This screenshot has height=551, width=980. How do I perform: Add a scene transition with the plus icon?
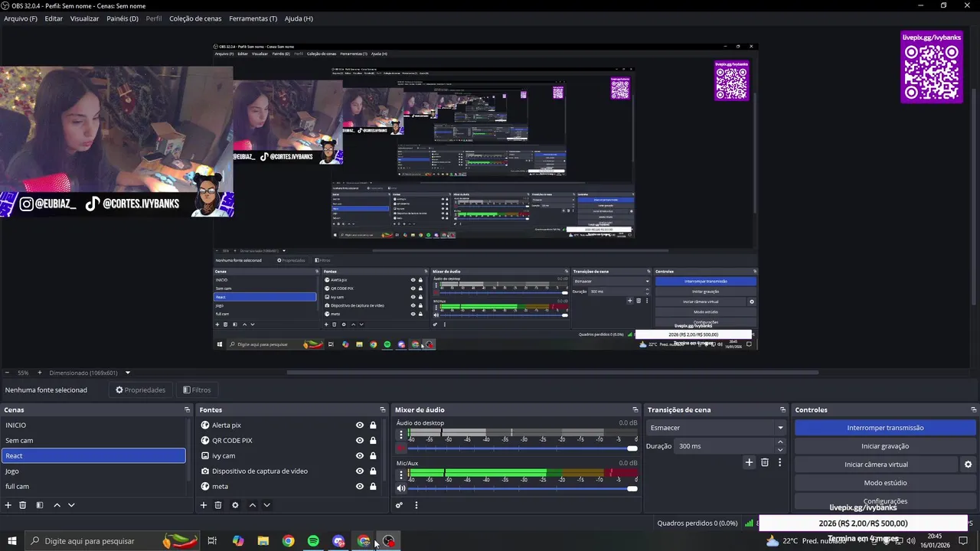coord(750,462)
